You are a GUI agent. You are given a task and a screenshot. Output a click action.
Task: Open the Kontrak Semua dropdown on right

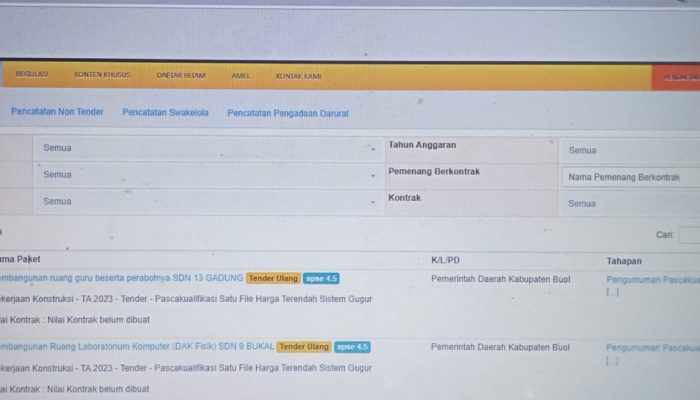pos(629,204)
